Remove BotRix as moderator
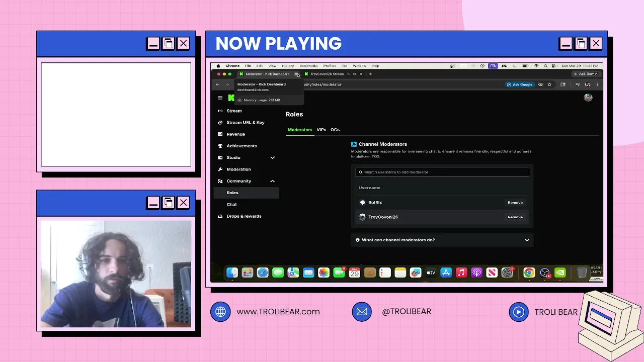644x362 pixels. click(x=515, y=203)
